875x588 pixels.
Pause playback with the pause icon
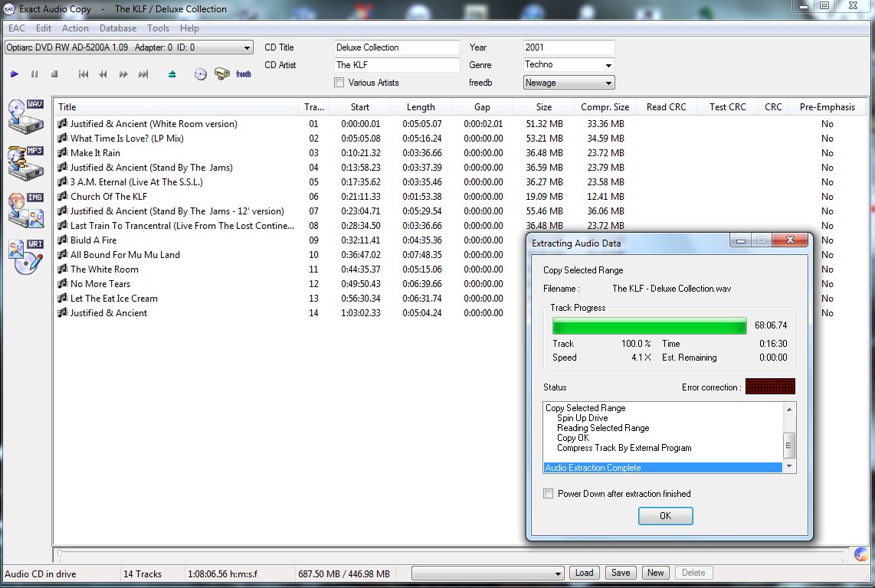point(34,74)
